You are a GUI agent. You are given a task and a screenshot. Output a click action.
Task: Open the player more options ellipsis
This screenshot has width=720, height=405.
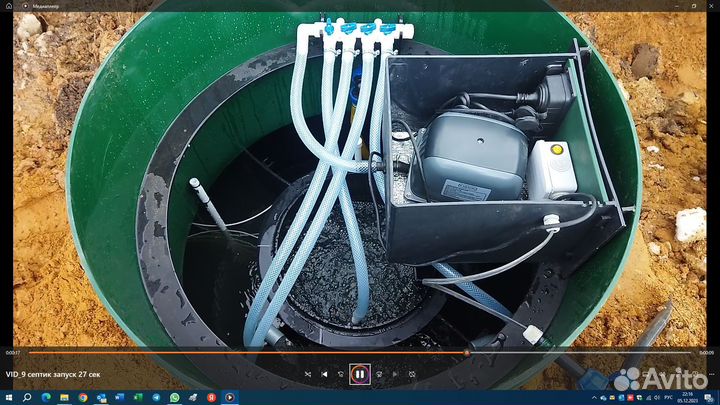(x=712, y=374)
